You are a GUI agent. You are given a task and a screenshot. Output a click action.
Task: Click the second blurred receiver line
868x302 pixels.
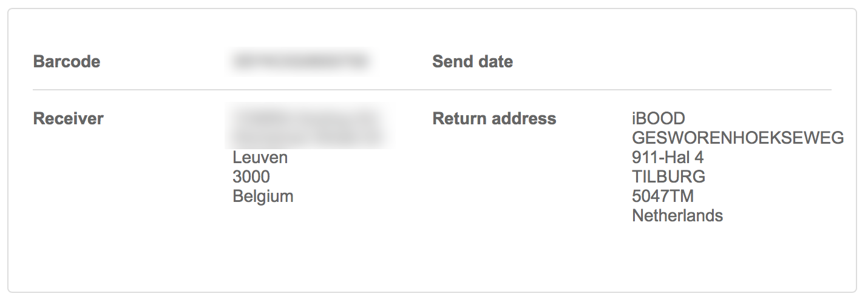pyautogui.click(x=307, y=136)
